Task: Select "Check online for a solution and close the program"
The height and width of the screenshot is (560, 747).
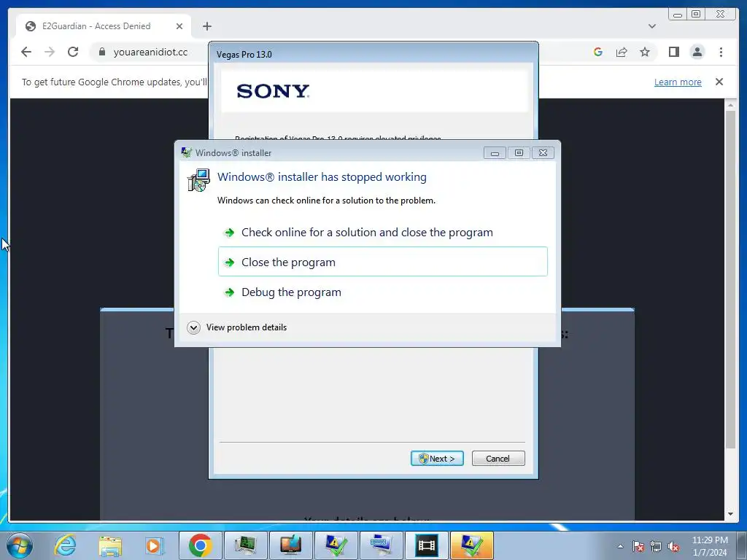Action: [x=382, y=233]
